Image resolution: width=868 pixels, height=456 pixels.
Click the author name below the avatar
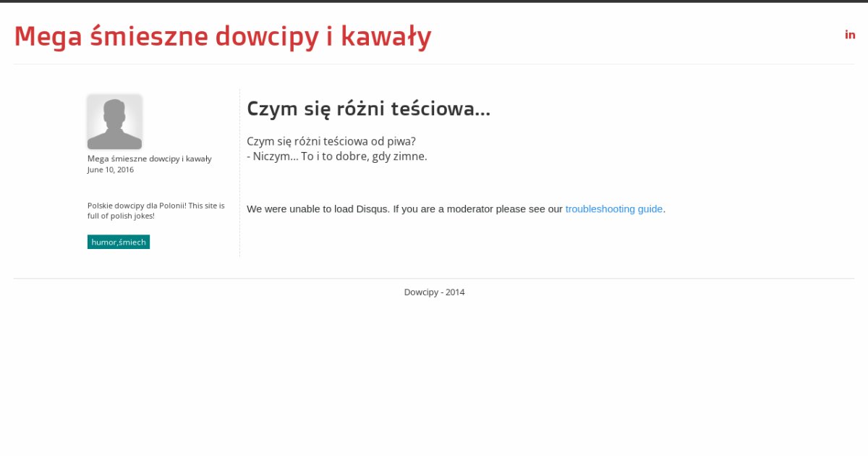[x=149, y=159]
